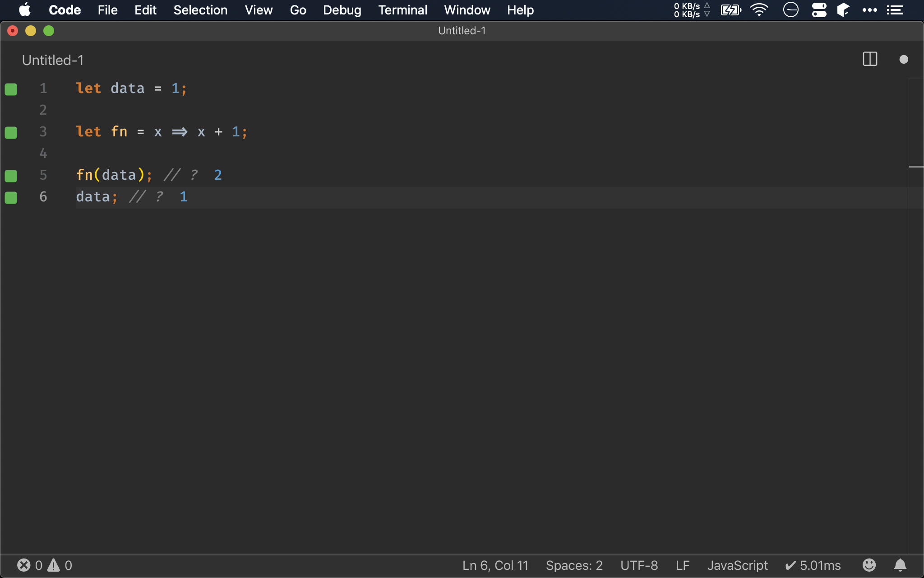Open the Terminal menu
The height and width of the screenshot is (578, 924).
(x=402, y=10)
